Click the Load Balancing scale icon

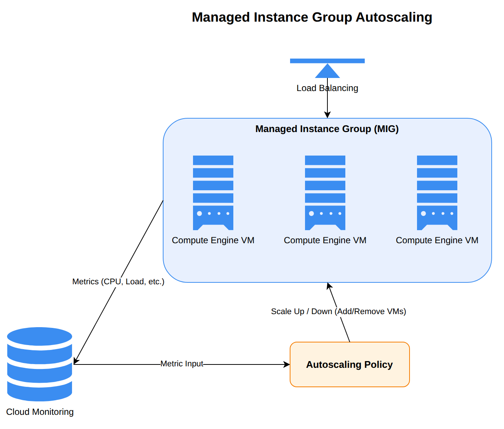pyautogui.click(x=327, y=68)
